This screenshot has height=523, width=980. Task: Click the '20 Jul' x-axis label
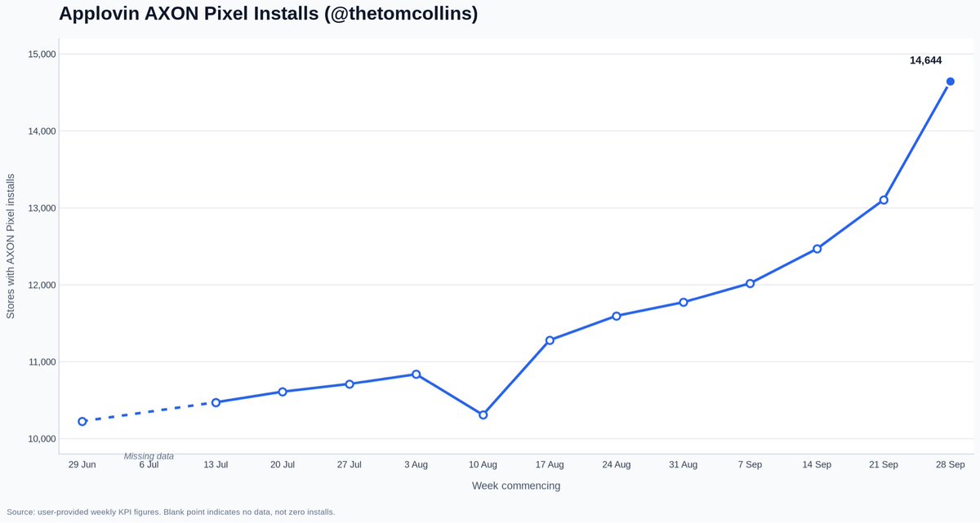283,465
